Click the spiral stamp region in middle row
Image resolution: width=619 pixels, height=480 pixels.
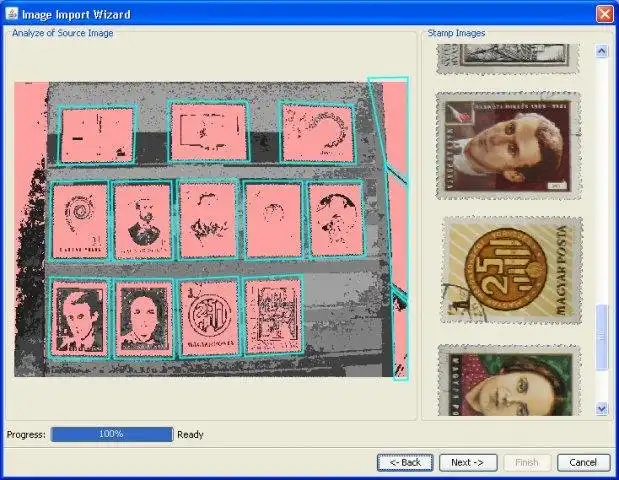80,221
